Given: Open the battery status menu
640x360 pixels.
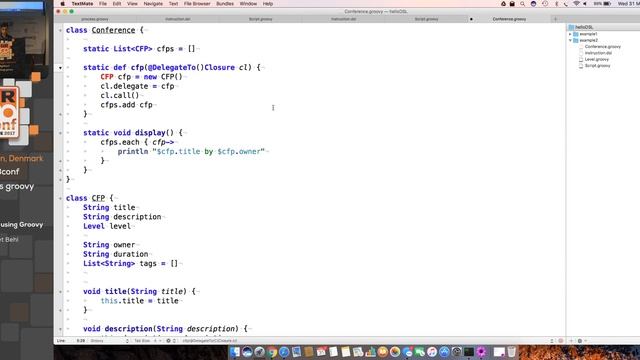Looking at the screenshot, I should (x=602, y=4).
